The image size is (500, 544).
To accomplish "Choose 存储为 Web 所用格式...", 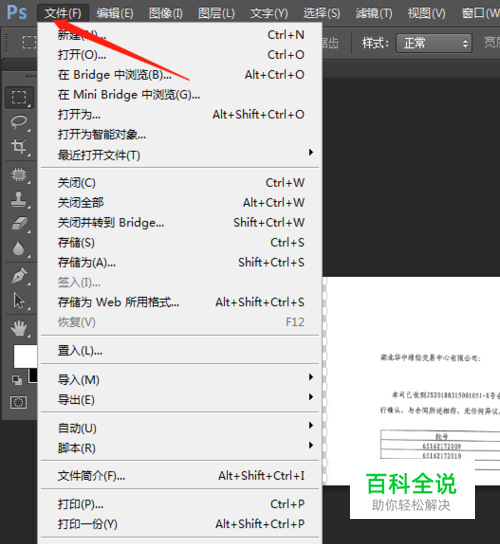I will coord(180,302).
